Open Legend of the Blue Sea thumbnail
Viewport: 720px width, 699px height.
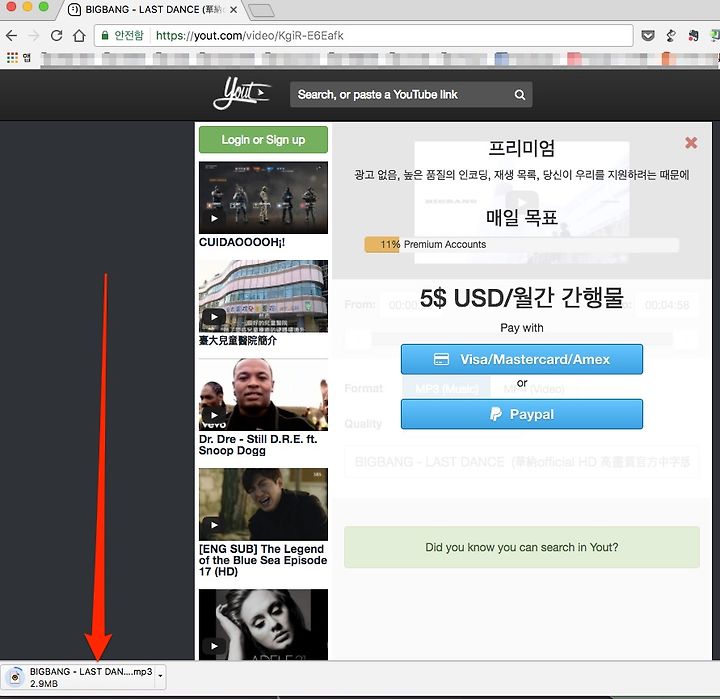(x=263, y=504)
